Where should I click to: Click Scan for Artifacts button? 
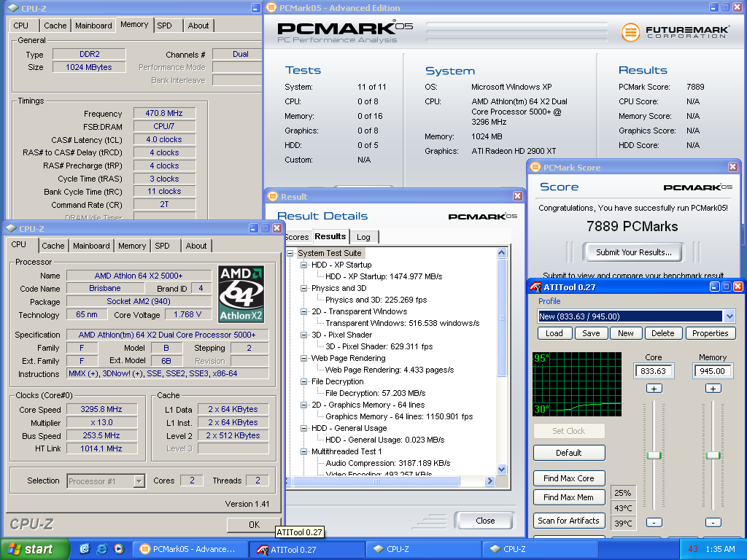(x=569, y=521)
